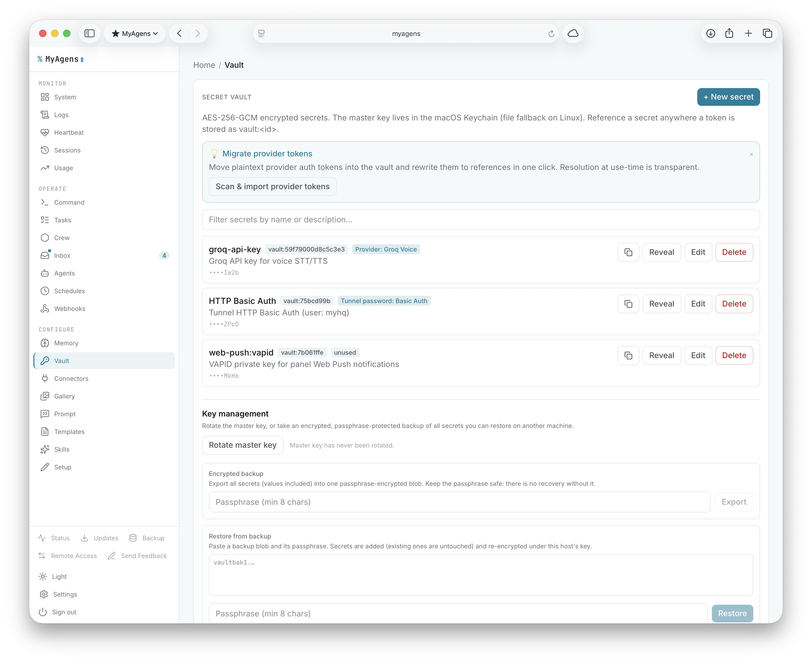Open Backup in the sidebar footer
This screenshot has width=812, height=662.
pyautogui.click(x=147, y=538)
